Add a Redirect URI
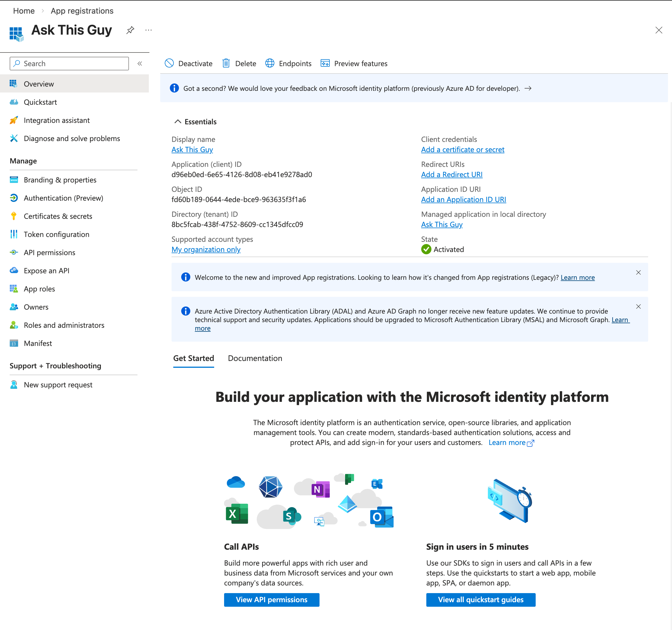Viewport: 672px width, 630px height. point(452,174)
